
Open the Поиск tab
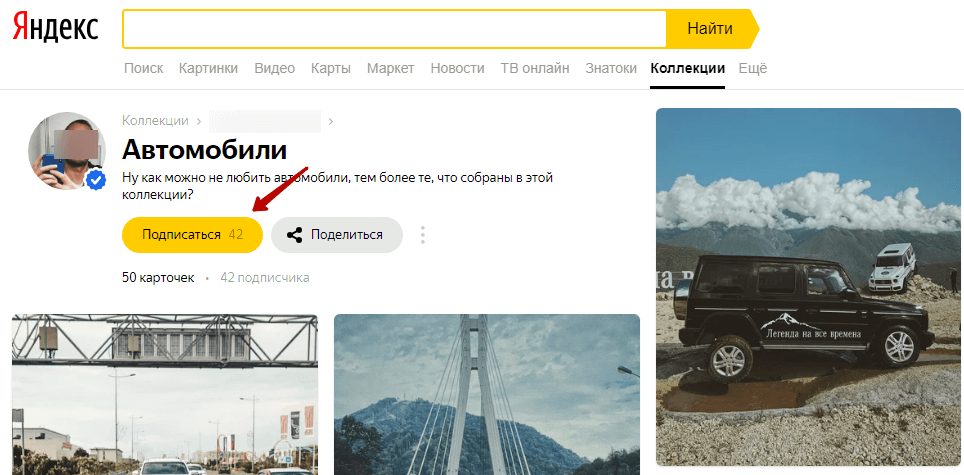coord(143,68)
